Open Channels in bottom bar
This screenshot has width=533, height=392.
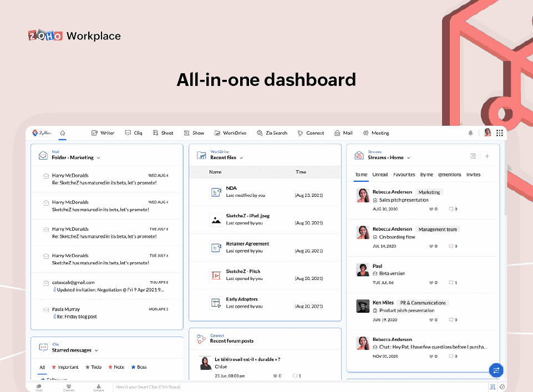(69, 388)
